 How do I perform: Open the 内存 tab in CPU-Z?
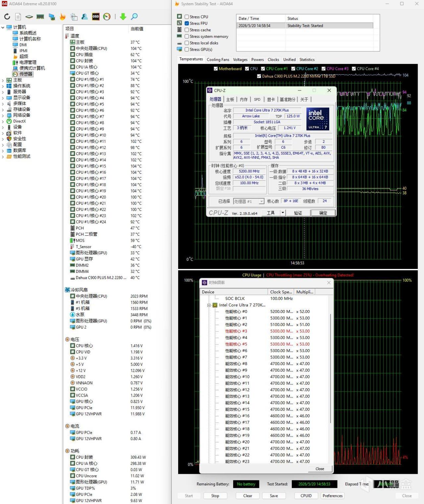(x=244, y=99)
